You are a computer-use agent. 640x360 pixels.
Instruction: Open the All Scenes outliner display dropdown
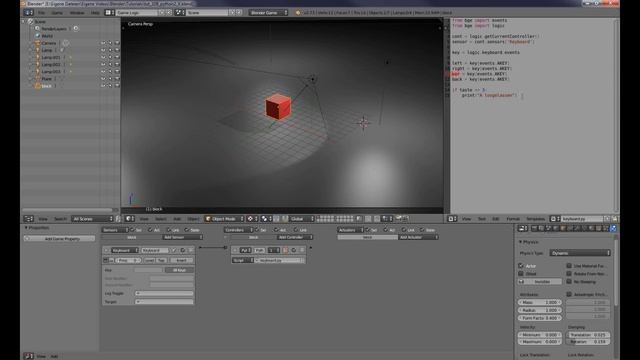click(92, 219)
